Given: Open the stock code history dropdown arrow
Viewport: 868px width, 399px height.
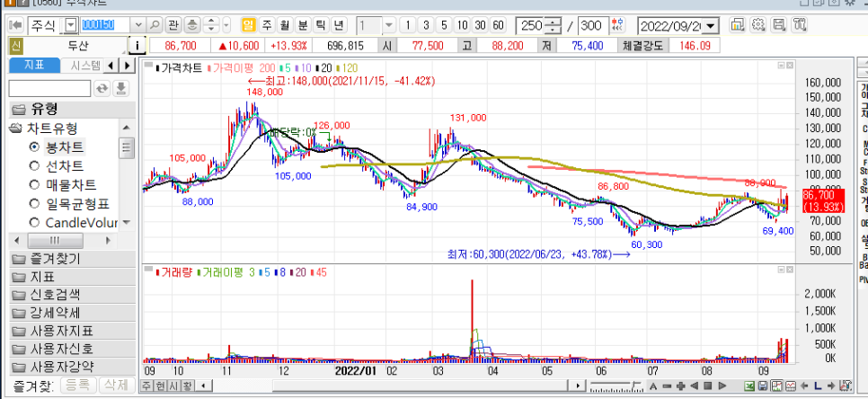Looking at the screenshot, I should click(x=138, y=25).
